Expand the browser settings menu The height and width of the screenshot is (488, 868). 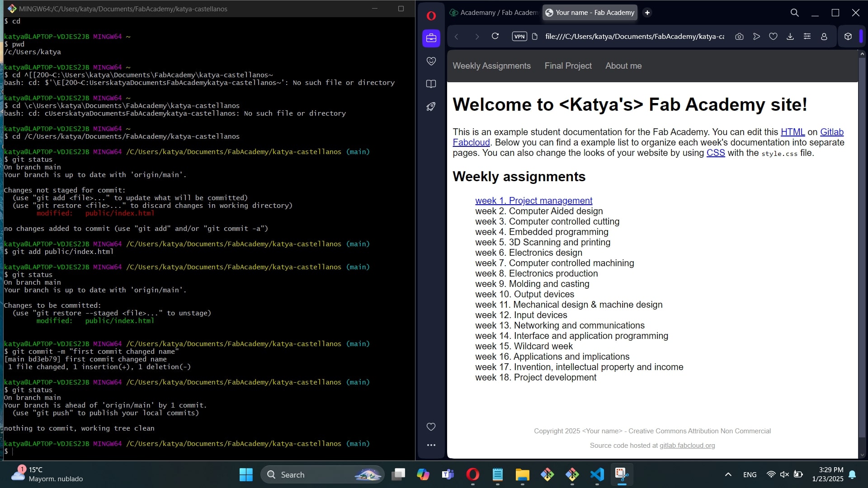coord(808,37)
